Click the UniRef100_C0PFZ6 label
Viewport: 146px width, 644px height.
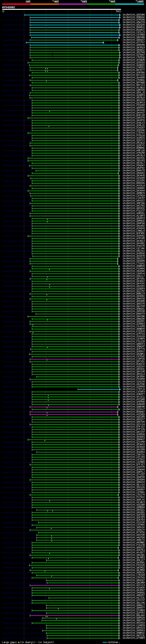pyautogui.click(x=134, y=359)
